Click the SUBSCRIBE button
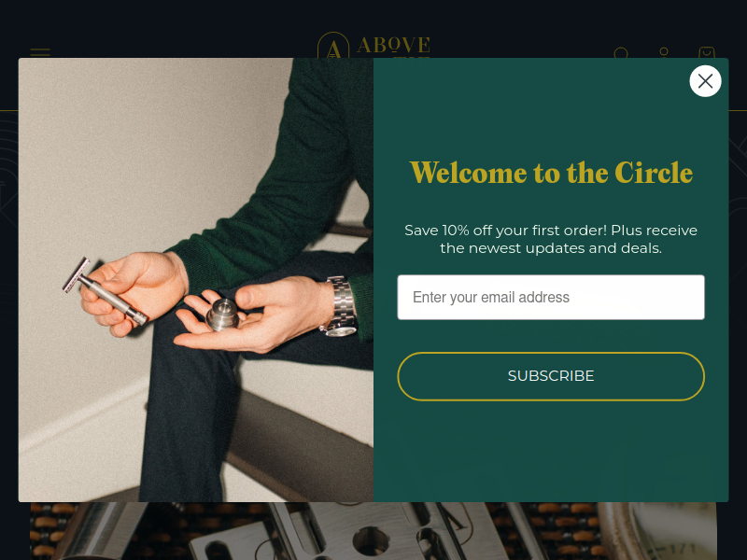Image resolution: width=747 pixels, height=560 pixels. click(x=551, y=376)
